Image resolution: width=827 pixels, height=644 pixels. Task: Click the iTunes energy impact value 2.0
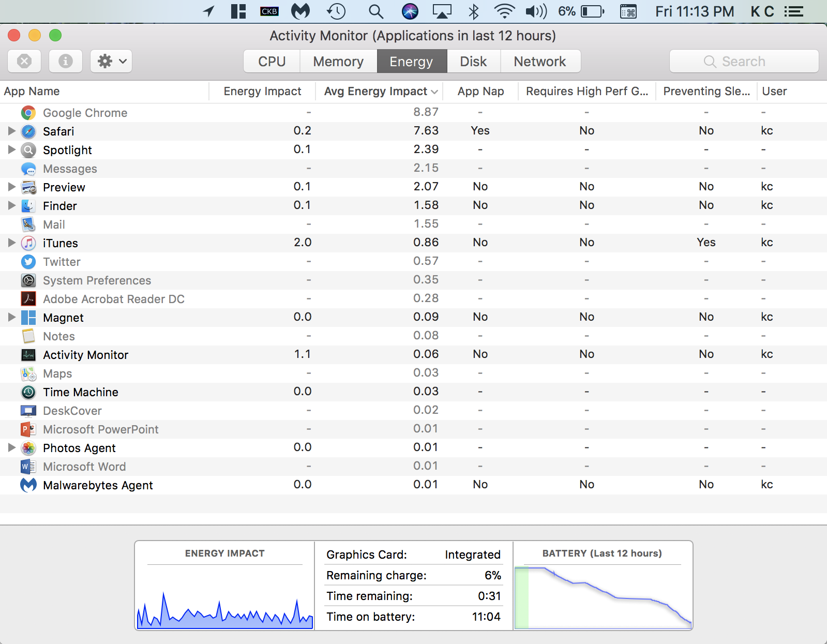coord(303,242)
